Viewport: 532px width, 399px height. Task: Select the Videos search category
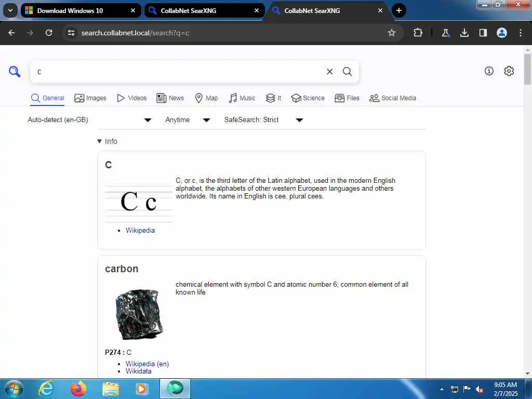(x=131, y=98)
